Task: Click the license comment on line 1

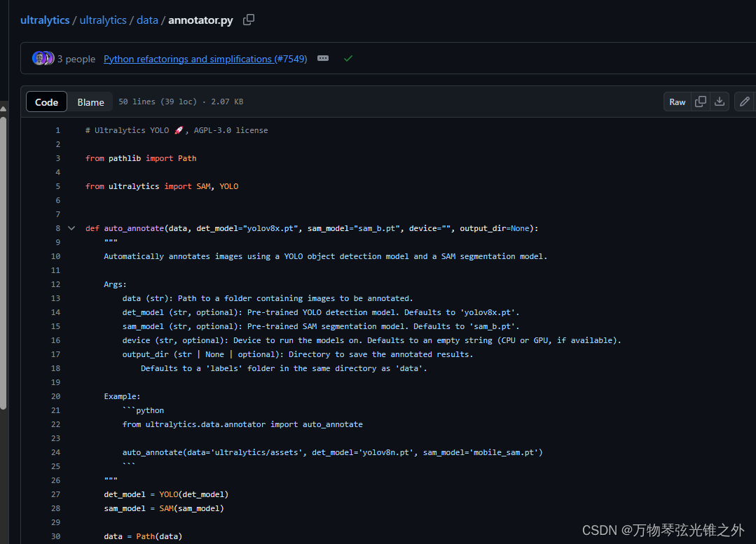Action: [x=177, y=130]
